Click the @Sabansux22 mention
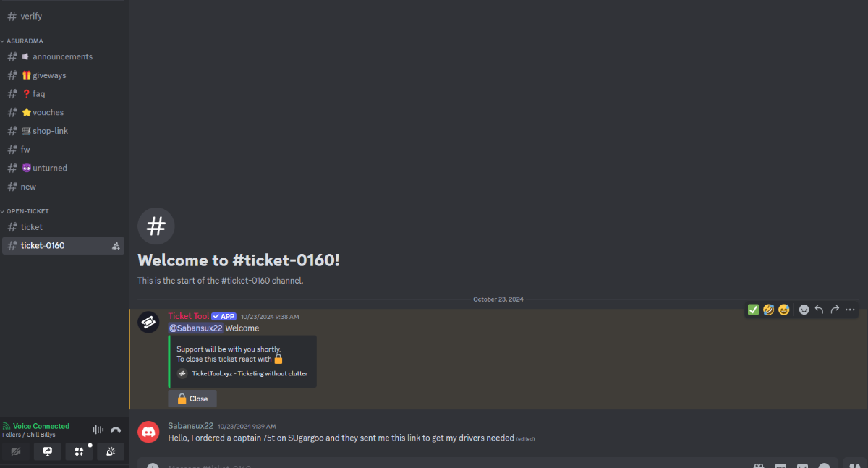868x468 pixels. pyautogui.click(x=195, y=328)
